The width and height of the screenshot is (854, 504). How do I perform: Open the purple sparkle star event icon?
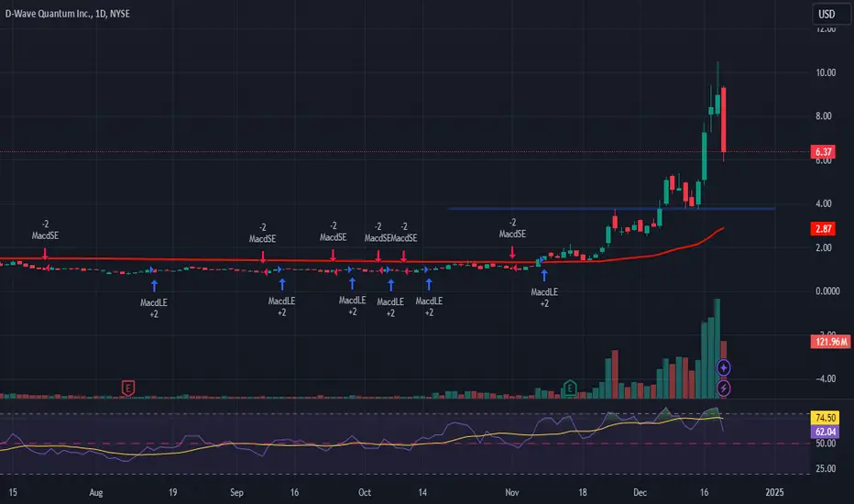pos(723,368)
